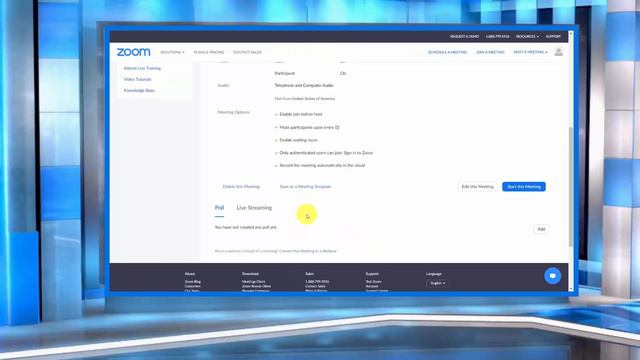Click the Meeting Options label
The width and height of the screenshot is (640, 360).
coord(233,112)
